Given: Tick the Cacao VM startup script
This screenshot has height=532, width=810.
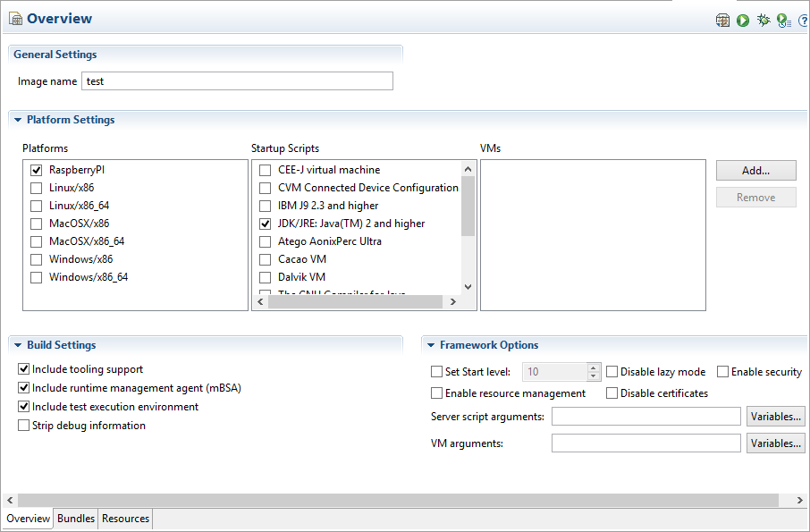Looking at the screenshot, I should pyautogui.click(x=265, y=259).
